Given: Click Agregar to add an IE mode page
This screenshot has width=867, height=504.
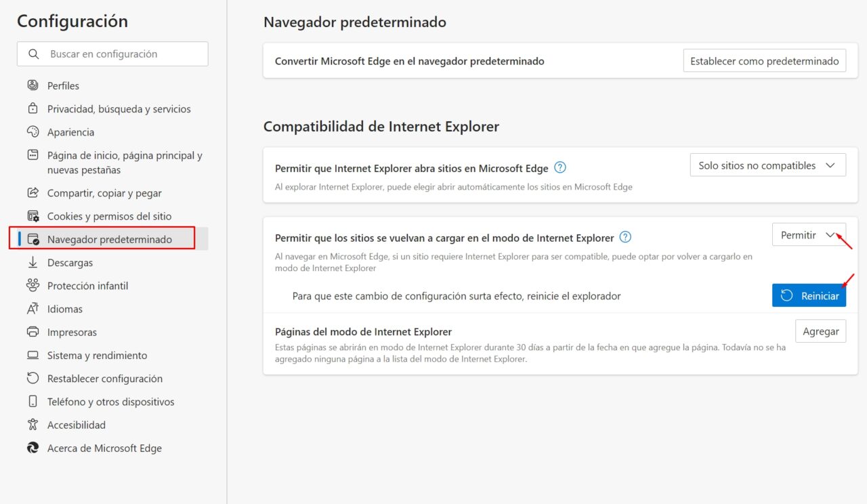Looking at the screenshot, I should pyautogui.click(x=821, y=331).
